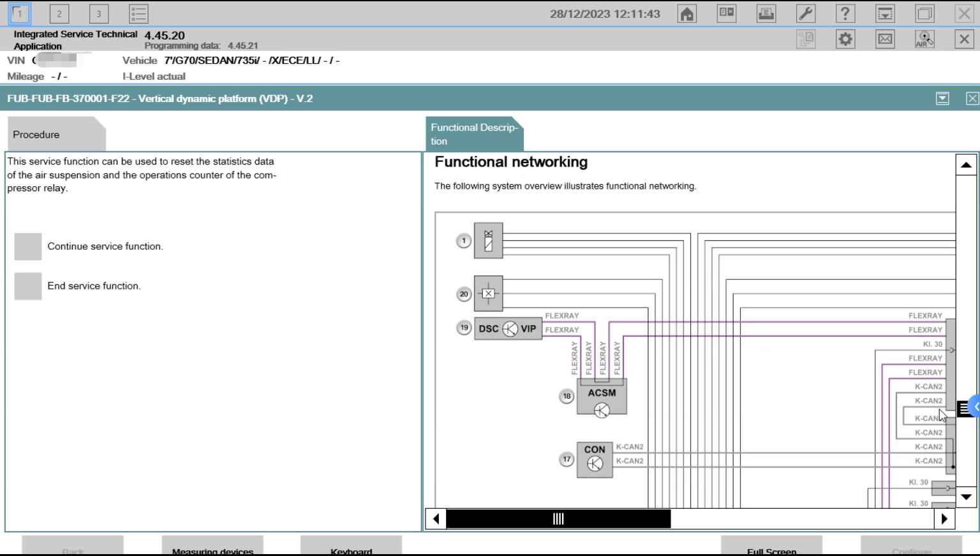Open the envelope feedback icon

885,40
